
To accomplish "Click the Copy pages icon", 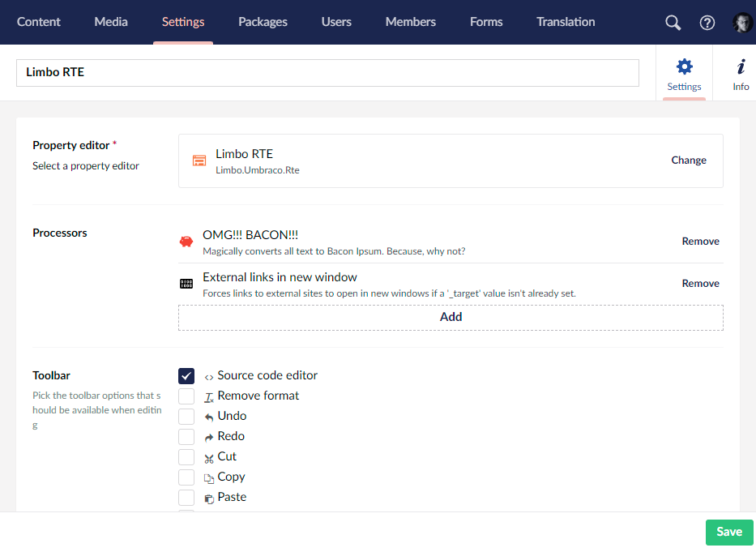I will click(209, 479).
